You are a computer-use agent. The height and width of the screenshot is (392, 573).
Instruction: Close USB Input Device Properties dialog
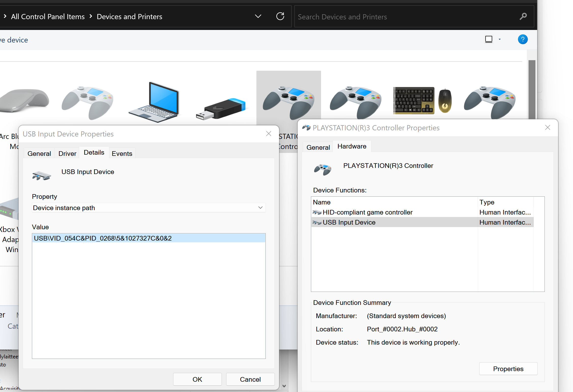269,134
